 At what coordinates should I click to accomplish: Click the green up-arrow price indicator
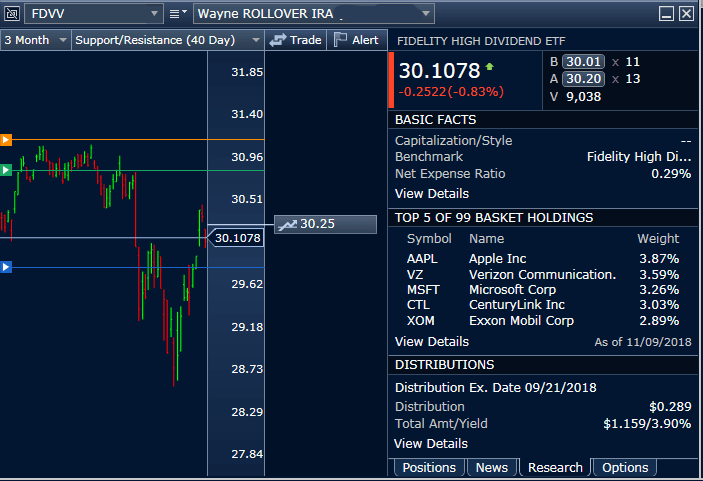point(489,68)
